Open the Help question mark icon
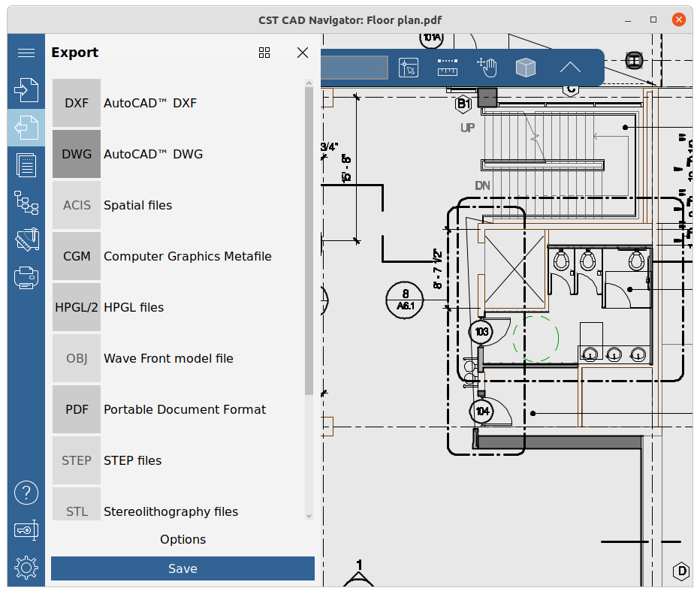 click(x=26, y=493)
